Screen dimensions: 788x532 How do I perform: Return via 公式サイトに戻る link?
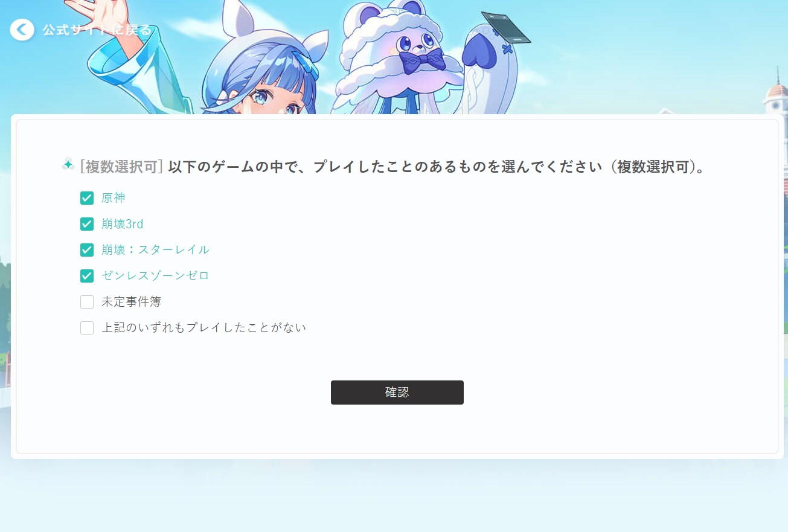[x=97, y=30]
